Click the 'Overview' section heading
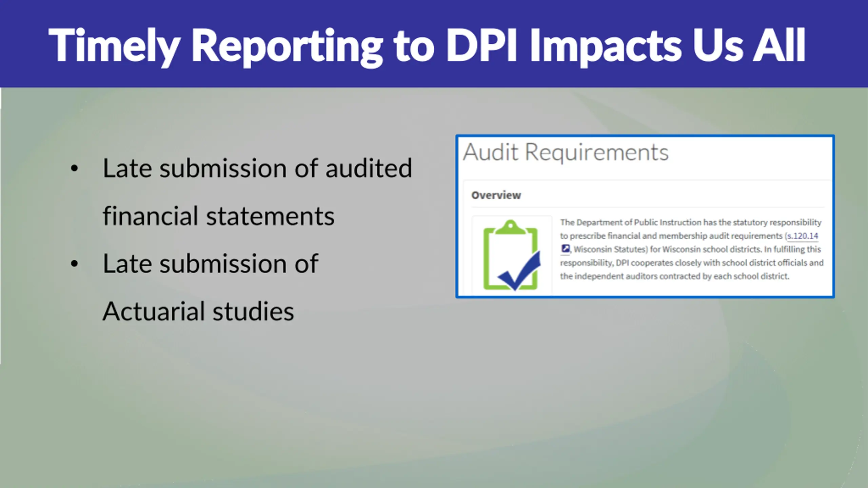 pos(496,196)
